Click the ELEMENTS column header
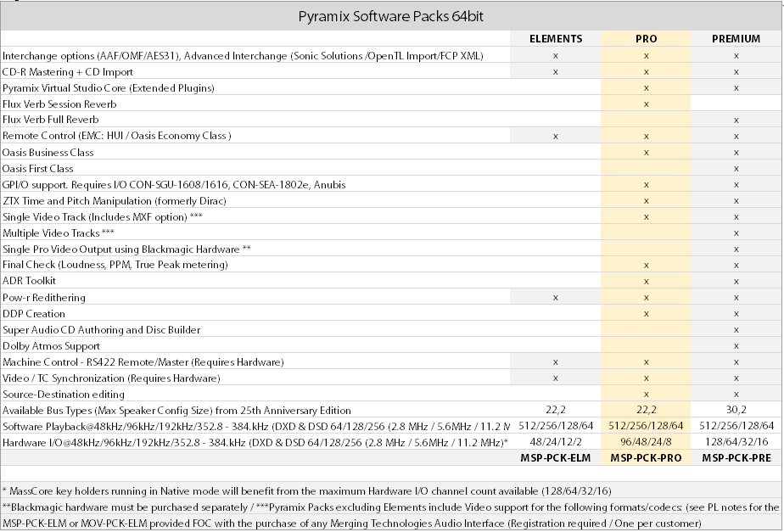Screen dimensions: 784x532 point(555,39)
